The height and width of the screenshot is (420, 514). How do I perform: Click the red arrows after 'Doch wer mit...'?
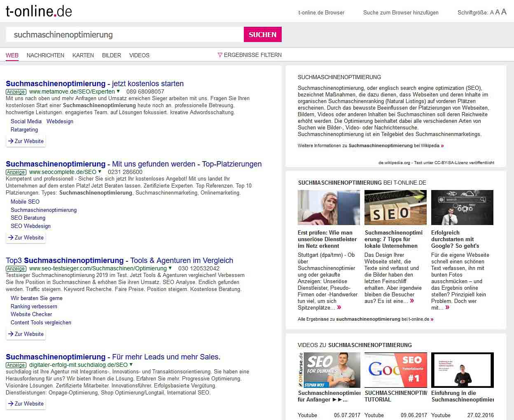click(x=447, y=307)
